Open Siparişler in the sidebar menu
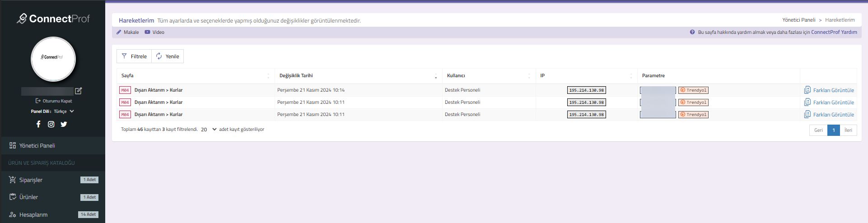868x223 pixels. point(31,180)
